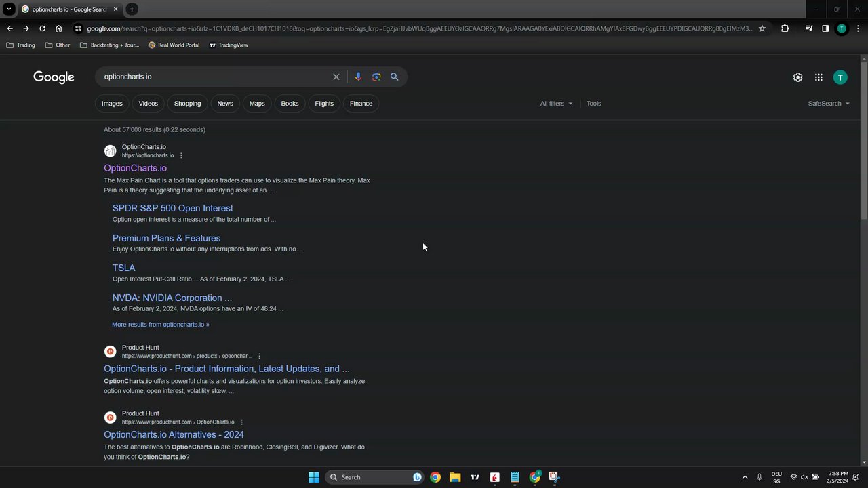Image resolution: width=868 pixels, height=488 pixels.
Task: Show more results from optioncharts.io
Action: point(161,325)
